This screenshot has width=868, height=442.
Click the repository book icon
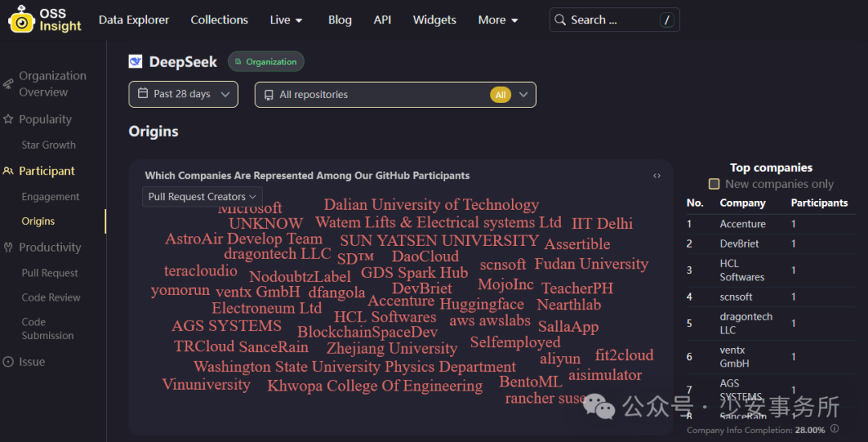tap(269, 95)
